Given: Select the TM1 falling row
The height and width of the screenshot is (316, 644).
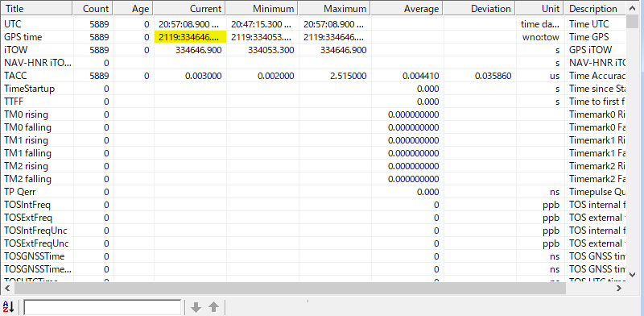Looking at the screenshot, I should click(313, 153).
